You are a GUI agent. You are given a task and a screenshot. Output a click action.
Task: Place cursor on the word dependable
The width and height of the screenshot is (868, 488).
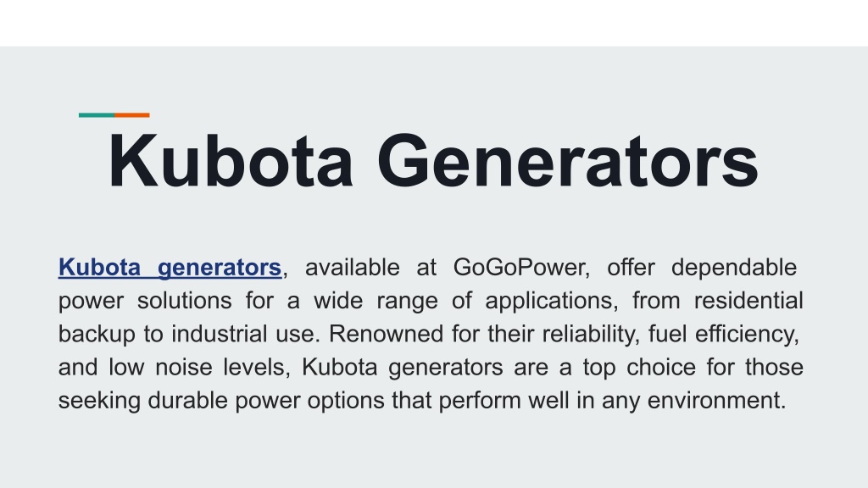[x=733, y=269]
